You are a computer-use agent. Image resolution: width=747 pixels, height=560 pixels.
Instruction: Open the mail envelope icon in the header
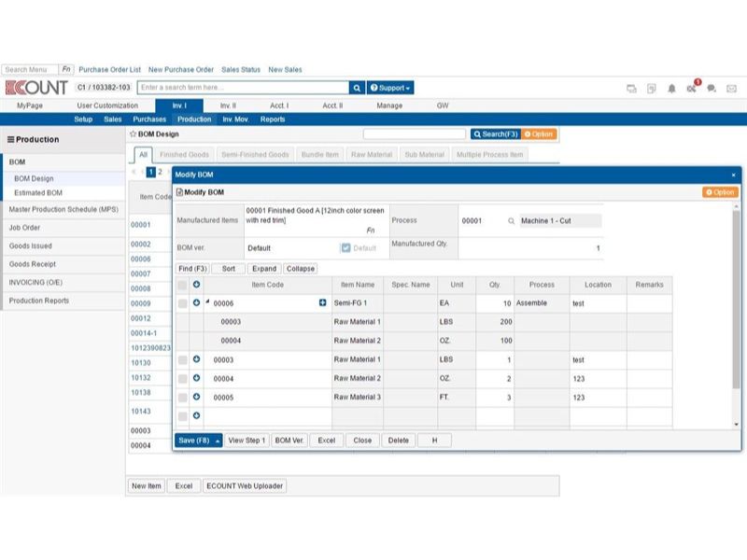coord(732,89)
